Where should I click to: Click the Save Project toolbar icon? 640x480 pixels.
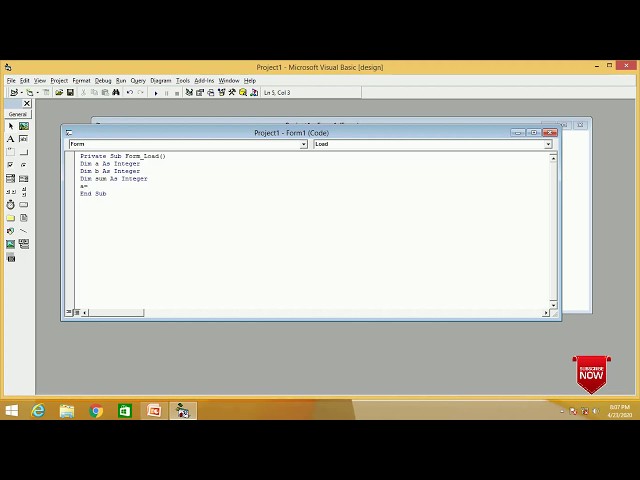[70, 93]
